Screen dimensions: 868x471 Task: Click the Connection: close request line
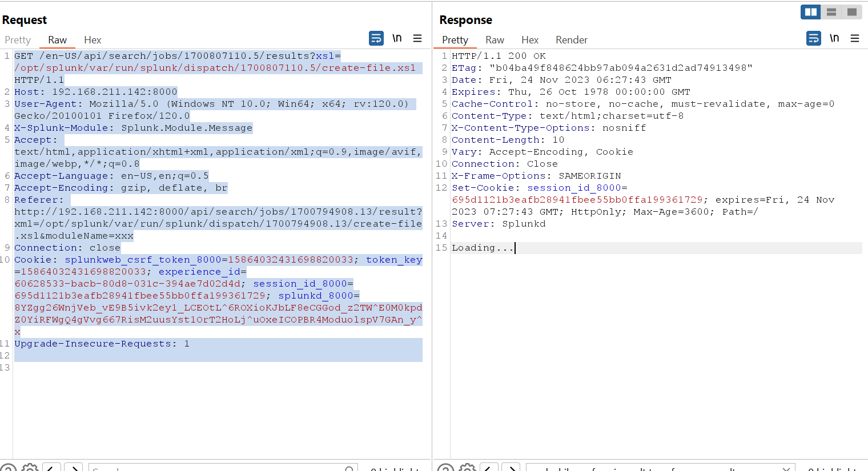click(67, 248)
